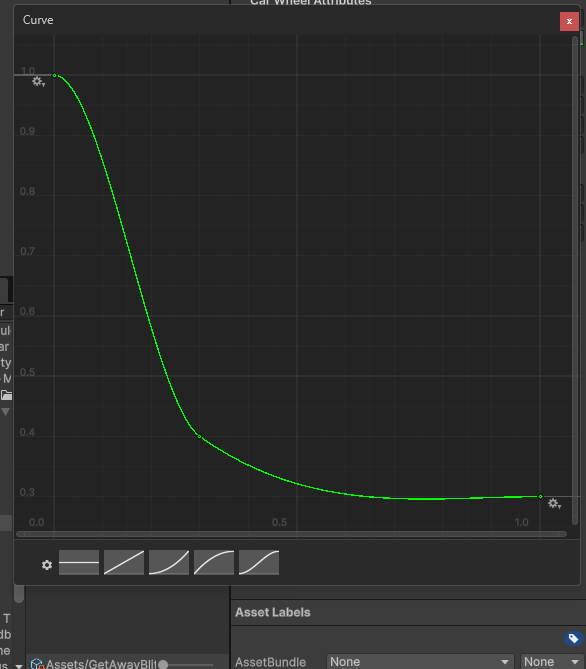Open the curve presets gear menu
This screenshot has width=586, height=669.
[x=47, y=565]
